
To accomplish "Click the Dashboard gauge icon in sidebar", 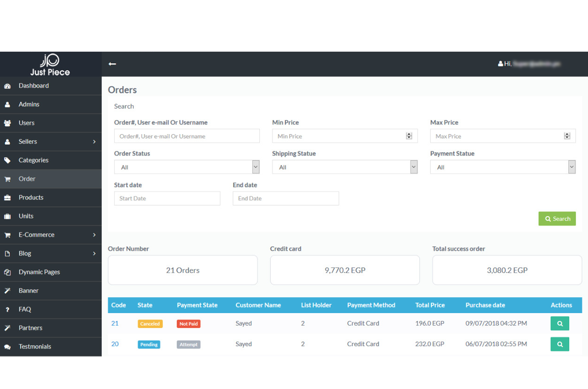I will (x=7, y=86).
